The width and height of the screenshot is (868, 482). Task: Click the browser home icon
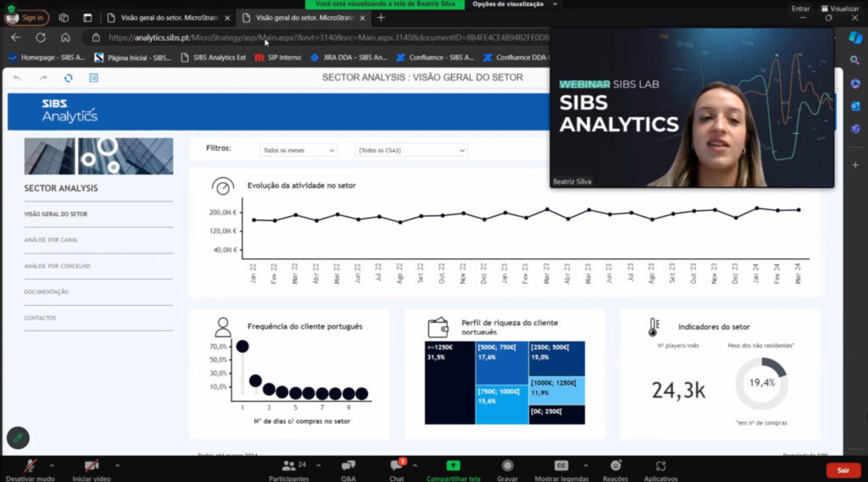tap(65, 37)
